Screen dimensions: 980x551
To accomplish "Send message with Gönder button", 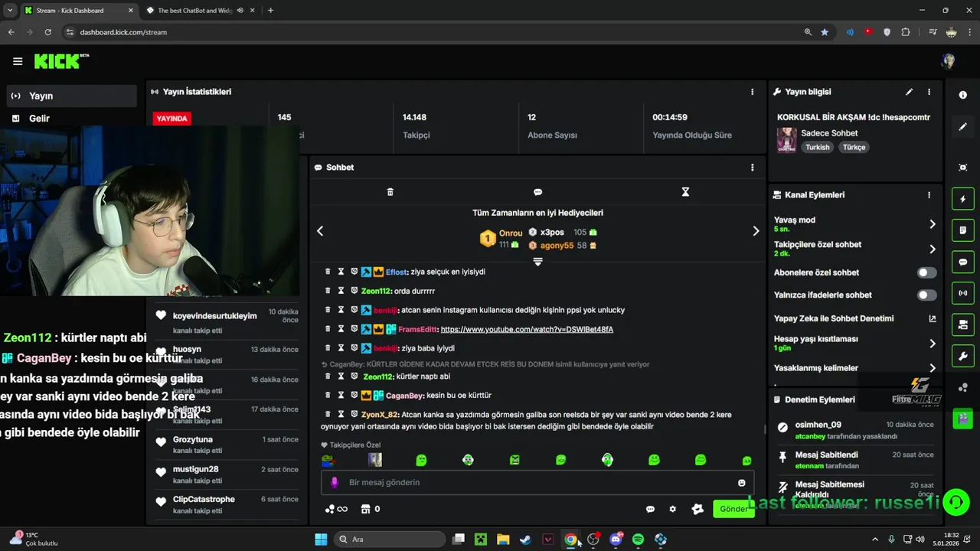I will click(733, 509).
